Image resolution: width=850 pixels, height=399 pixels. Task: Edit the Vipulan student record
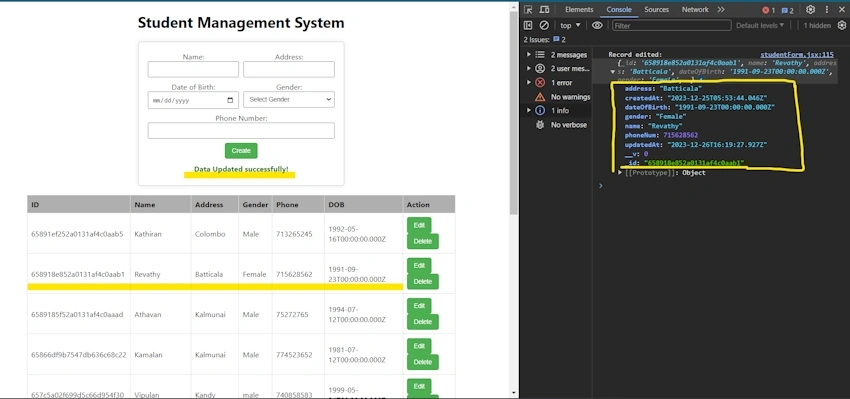[419, 386]
